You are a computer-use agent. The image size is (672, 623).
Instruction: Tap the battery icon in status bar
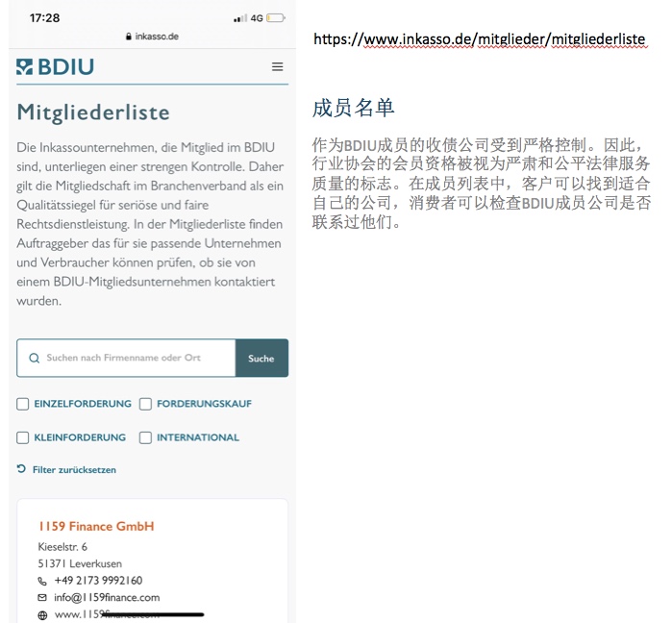click(276, 18)
